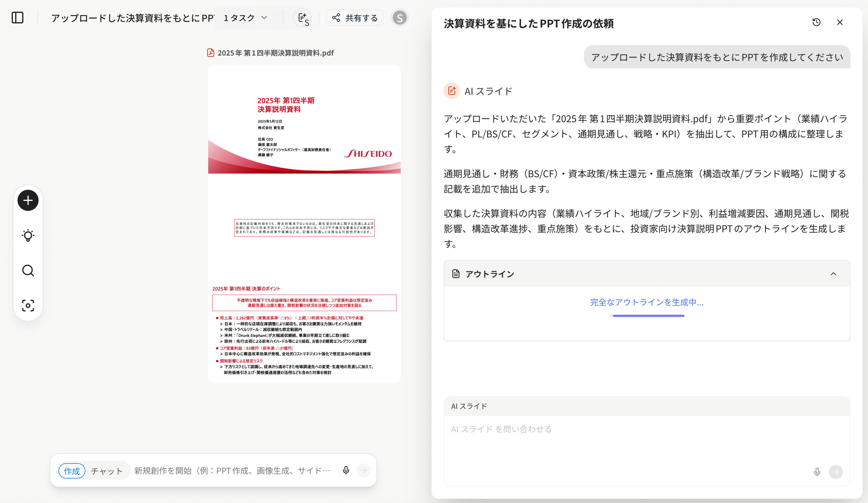Viewport: 868px width, 503px height.
Task: View conversation history in the right panel
Action: point(816,22)
